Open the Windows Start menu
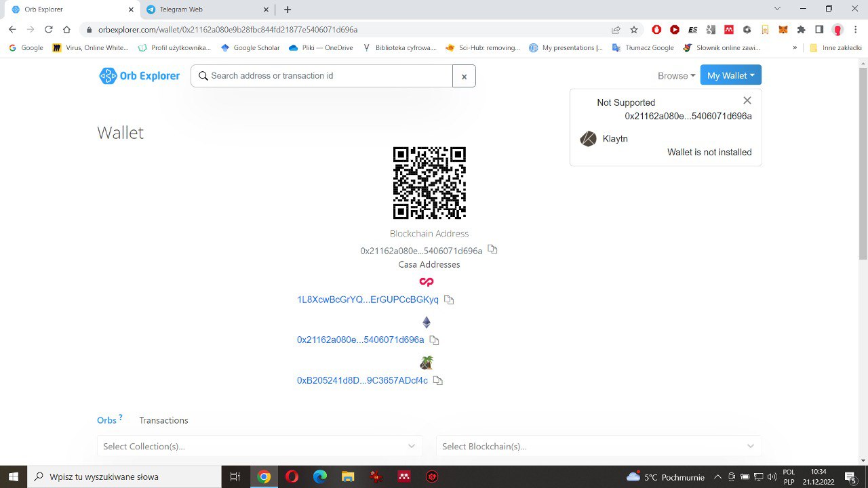Viewport: 868px width, 488px height. (x=14, y=476)
